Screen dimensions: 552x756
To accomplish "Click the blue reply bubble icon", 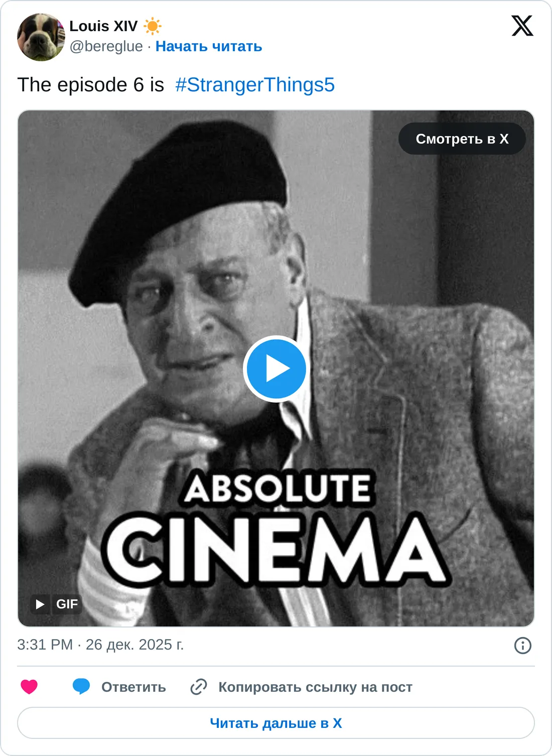I will point(81,687).
